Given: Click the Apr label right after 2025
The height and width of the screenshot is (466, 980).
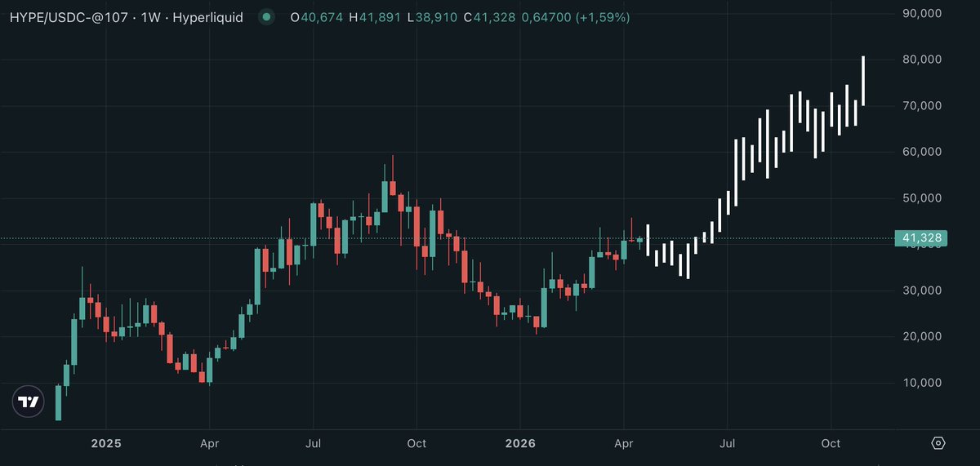Looking at the screenshot, I should click(209, 443).
